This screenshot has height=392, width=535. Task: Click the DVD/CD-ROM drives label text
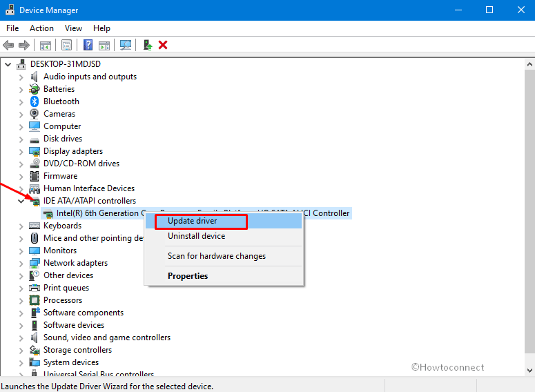(x=81, y=164)
